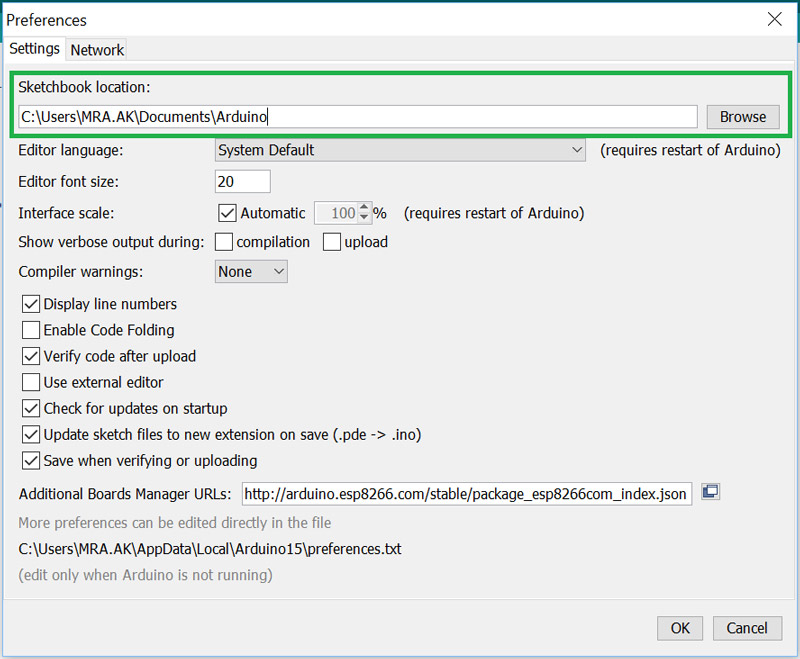The width and height of the screenshot is (800, 659).
Task: Focus the Editor font size field
Action: [243, 182]
